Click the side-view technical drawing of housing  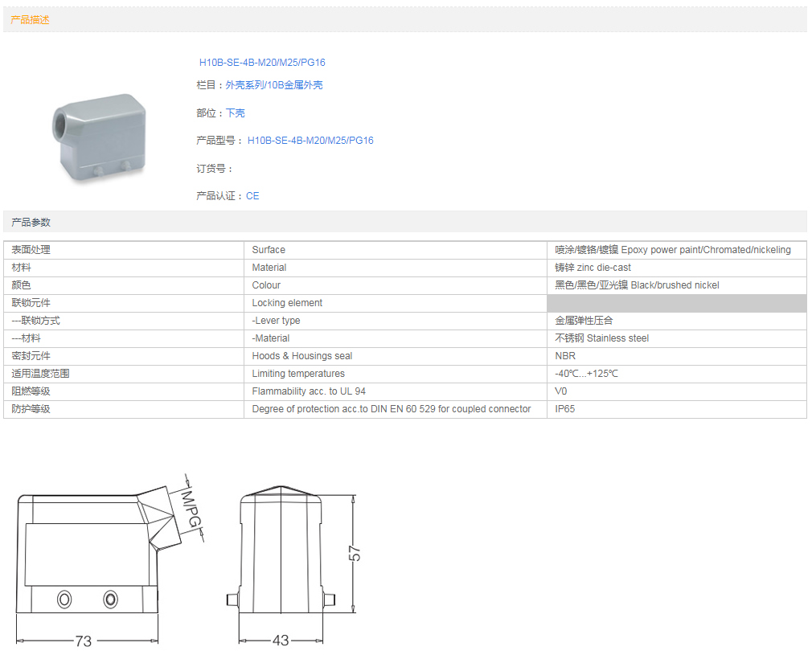[96, 559]
